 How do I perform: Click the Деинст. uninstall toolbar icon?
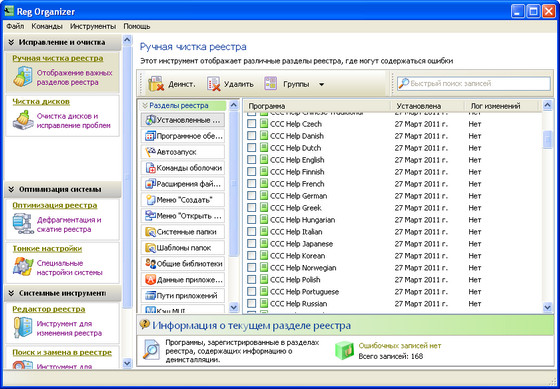(156, 84)
